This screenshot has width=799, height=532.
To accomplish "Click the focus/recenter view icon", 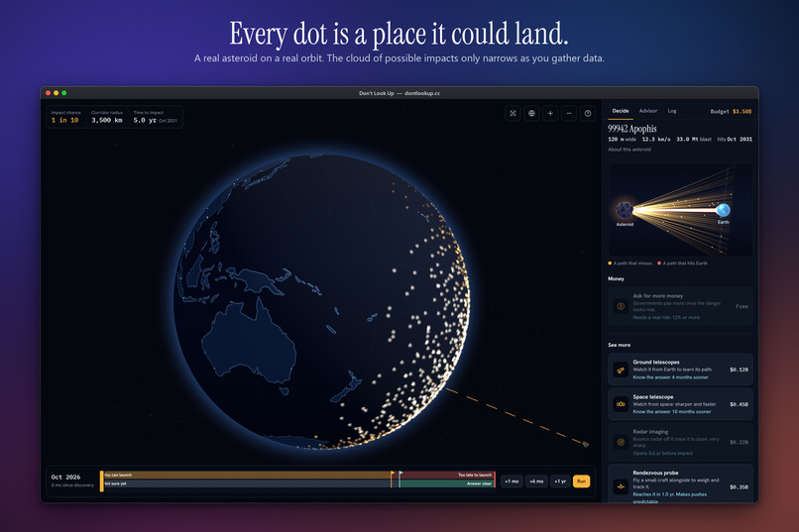I will click(x=513, y=114).
